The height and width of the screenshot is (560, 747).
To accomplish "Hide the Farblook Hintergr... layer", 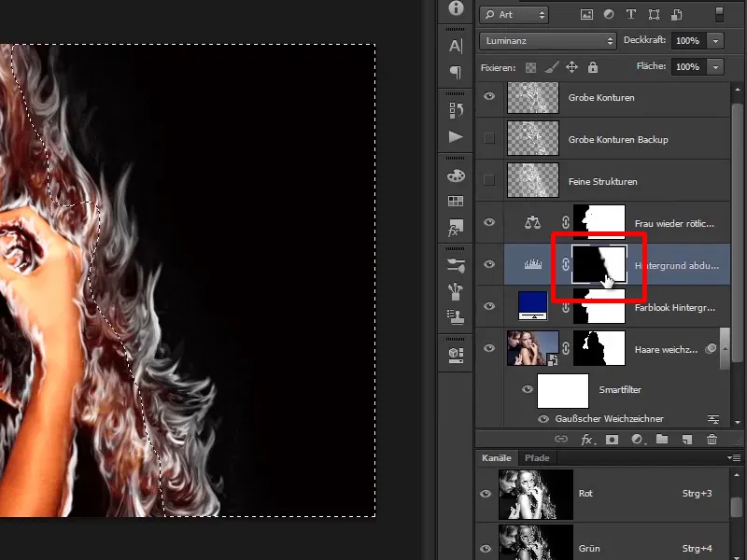I will click(489, 306).
